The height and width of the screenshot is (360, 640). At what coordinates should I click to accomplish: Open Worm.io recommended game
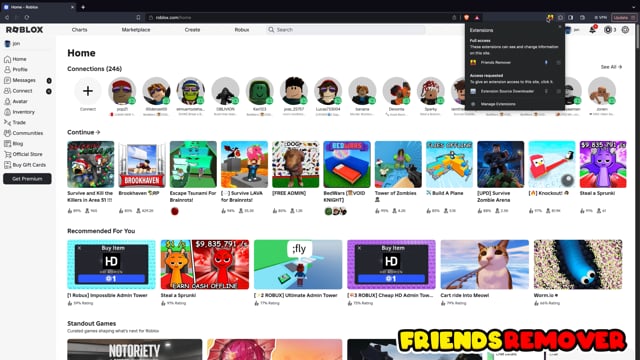(578, 264)
